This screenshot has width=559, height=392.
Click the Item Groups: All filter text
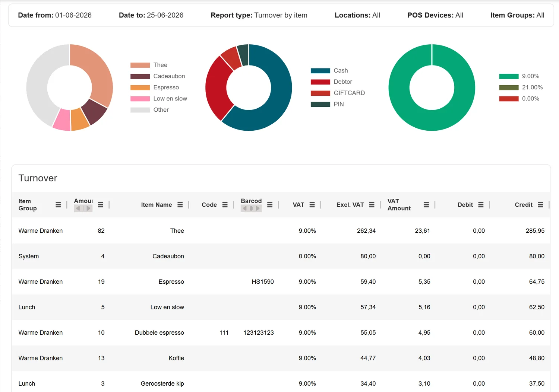coord(517,15)
